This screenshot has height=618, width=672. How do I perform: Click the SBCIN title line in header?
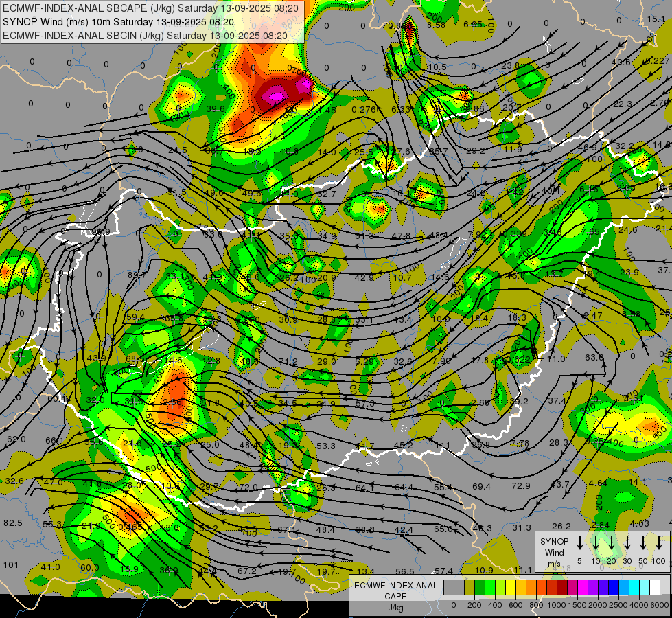[145, 36]
